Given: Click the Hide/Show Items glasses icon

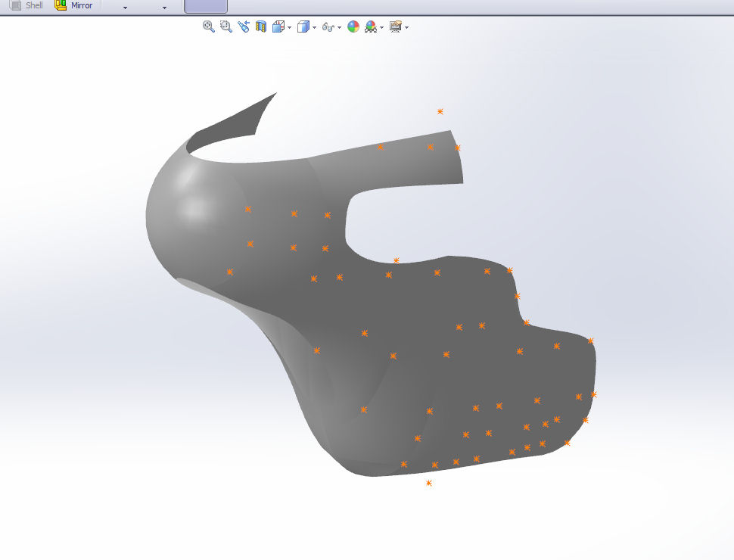Looking at the screenshot, I should coord(328,26).
